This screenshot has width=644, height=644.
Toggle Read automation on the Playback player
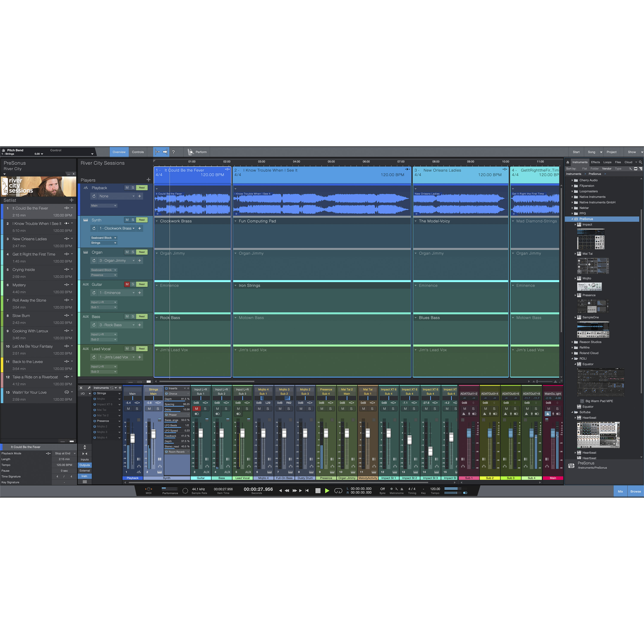coord(142,188)
